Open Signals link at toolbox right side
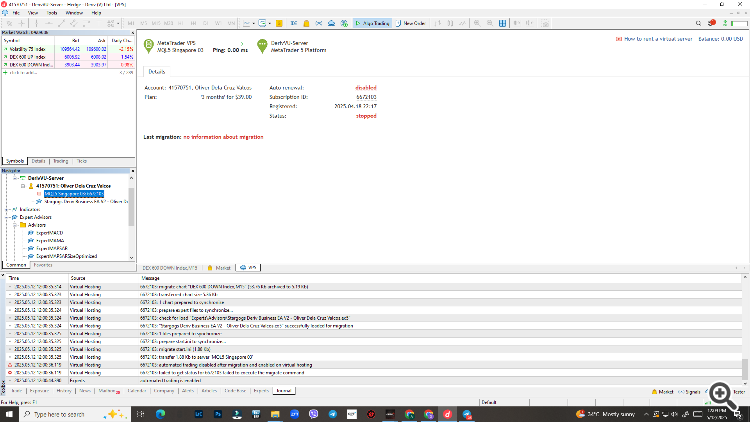This screenshot has width=750, height=422. click(689, 392)
